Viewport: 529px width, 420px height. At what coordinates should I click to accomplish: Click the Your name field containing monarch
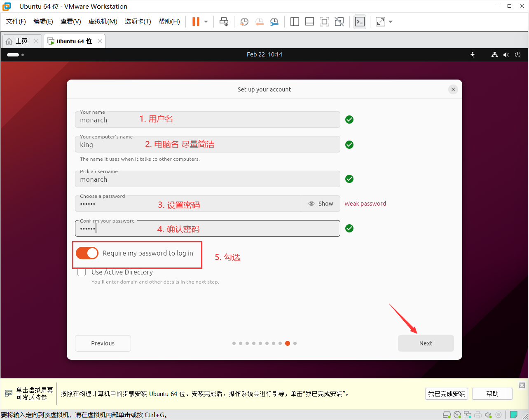(208, 120)
